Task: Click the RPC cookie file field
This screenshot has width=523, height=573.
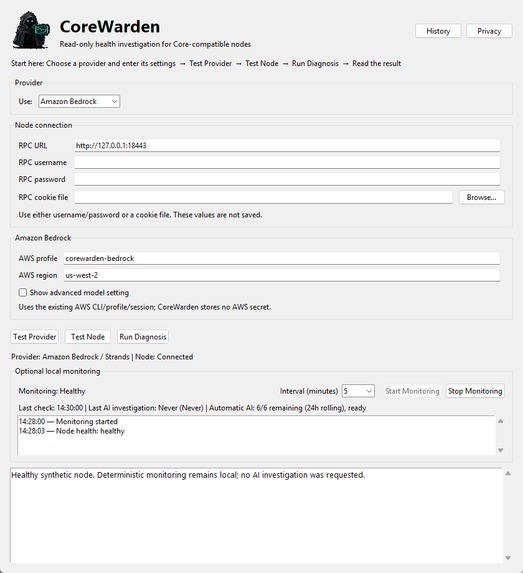Action: click(264, 197)
